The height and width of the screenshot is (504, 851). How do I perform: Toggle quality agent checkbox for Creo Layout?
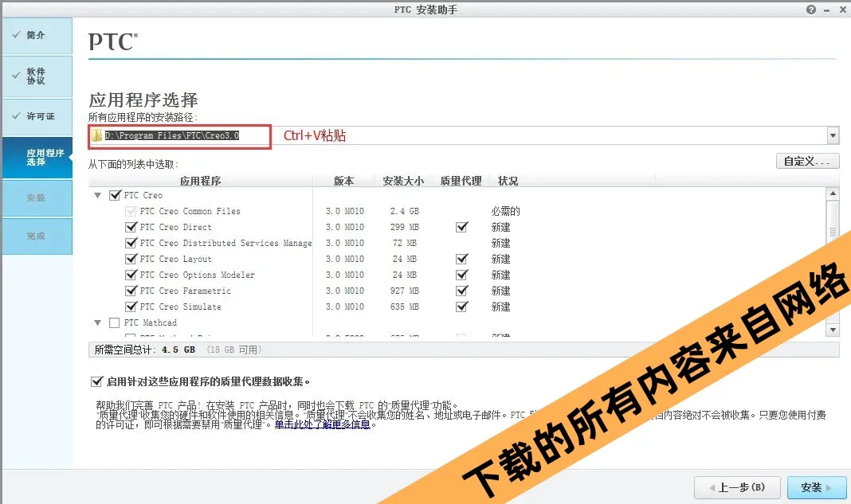[x=462, y=259]
